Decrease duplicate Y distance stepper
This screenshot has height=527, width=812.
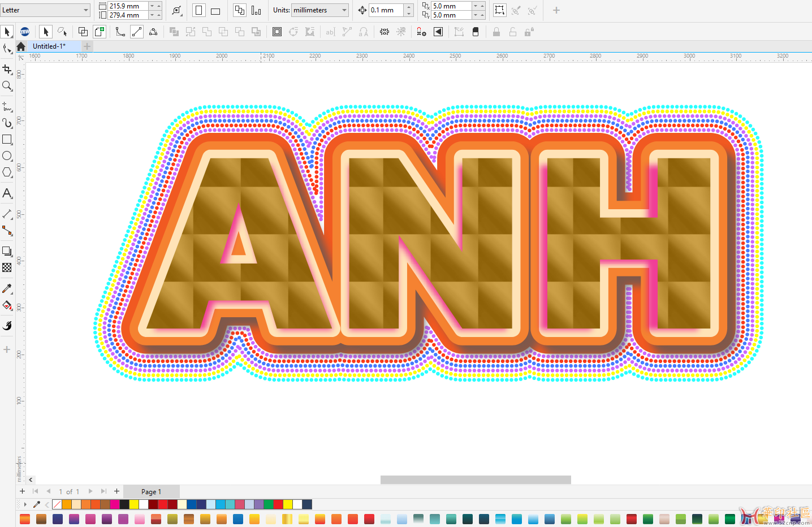[x=476, y=15]
